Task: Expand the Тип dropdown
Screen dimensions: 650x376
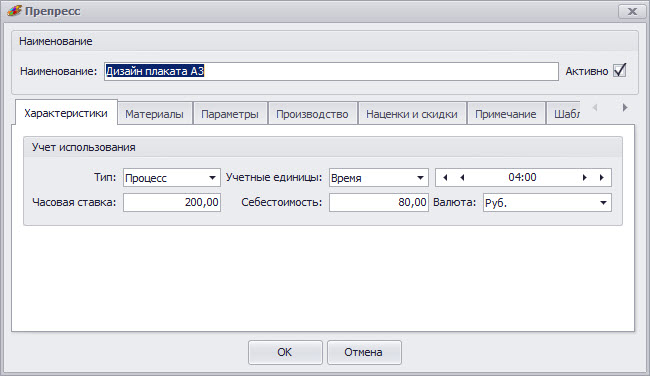Action: 212,178
